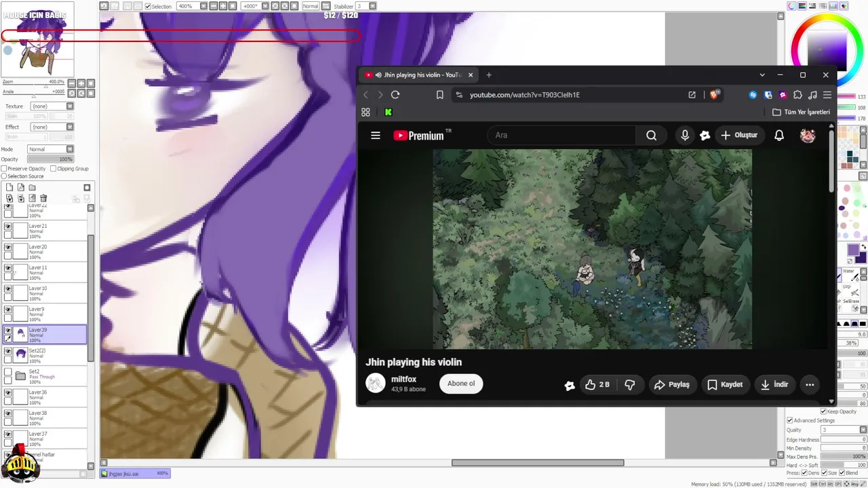Start YouTube voice search with microphone
Image resolution: width=868 pixels, height=488 pixels.
(x=685, y=136)
